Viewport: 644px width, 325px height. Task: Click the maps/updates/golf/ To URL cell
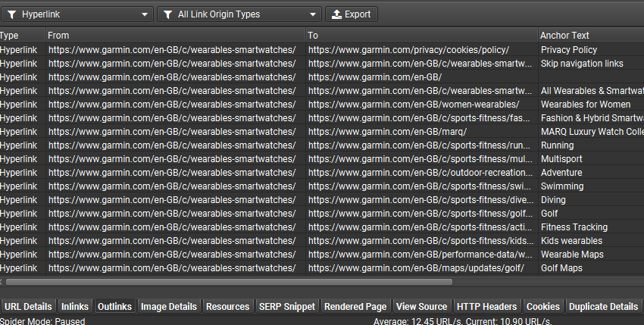pos(422,268)
